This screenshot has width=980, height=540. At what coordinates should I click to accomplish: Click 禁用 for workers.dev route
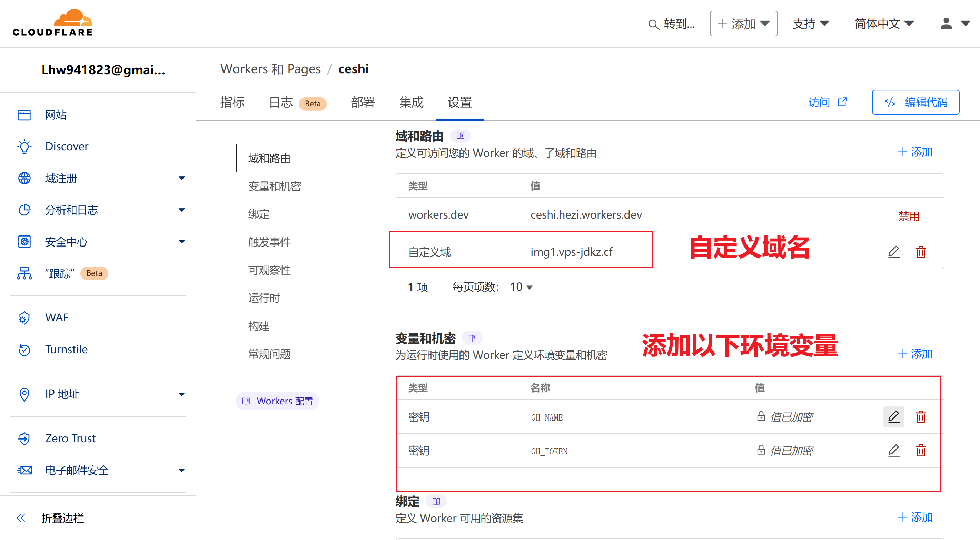pos(909,216)
